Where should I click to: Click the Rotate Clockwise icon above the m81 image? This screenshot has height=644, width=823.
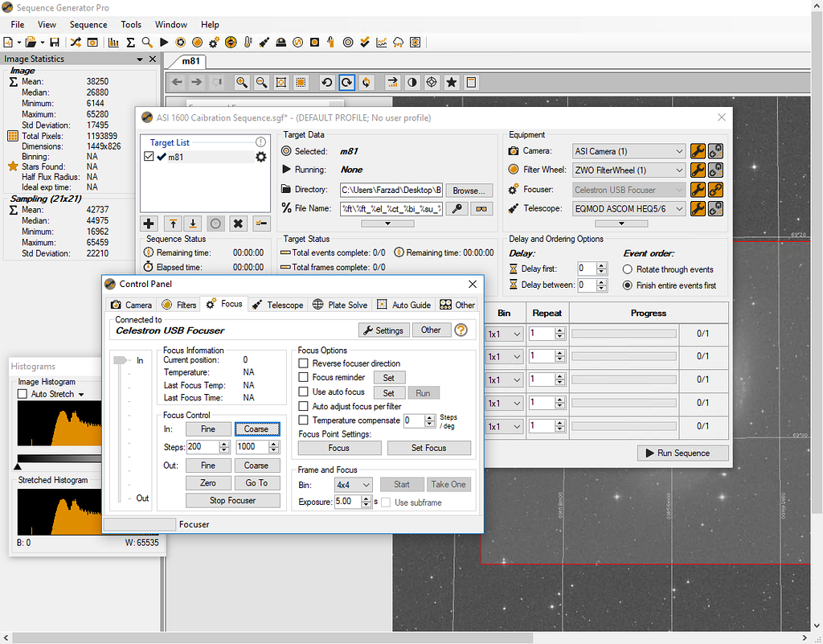[346, 82]
